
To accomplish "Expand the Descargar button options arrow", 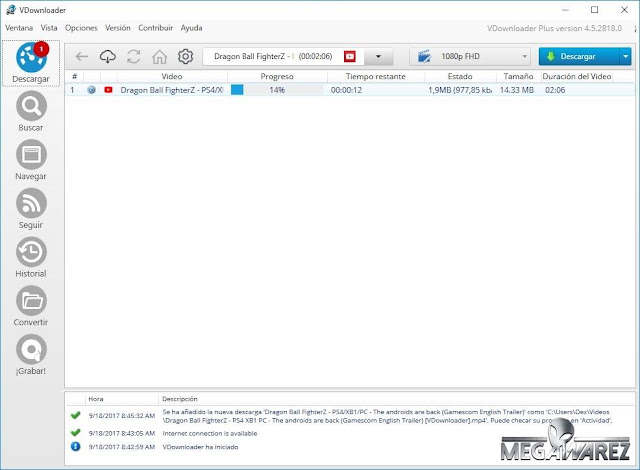I will point(625,56).
